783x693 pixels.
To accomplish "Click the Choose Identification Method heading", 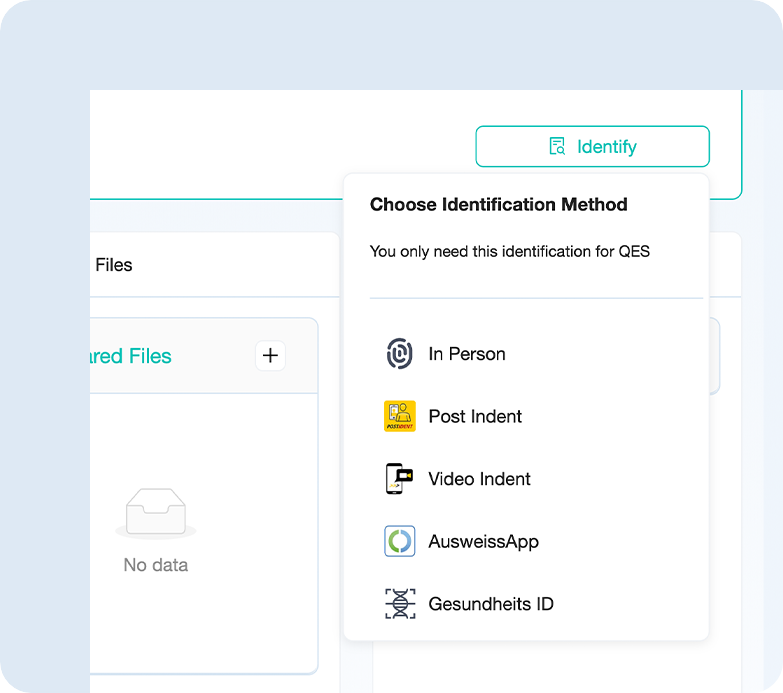I will 498,204.
